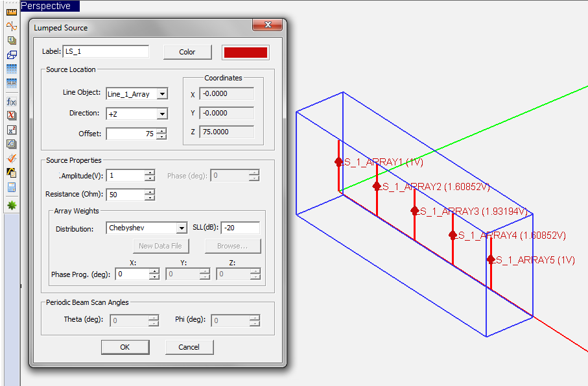Image resolution: width=588 pixels, height=386 pixels.
Task: Click the orange waveform icon
Action: coord(11,26)
